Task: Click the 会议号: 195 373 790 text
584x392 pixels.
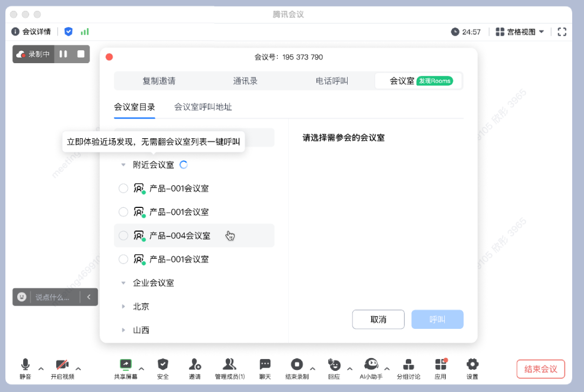Action: (x=289, y=57)
